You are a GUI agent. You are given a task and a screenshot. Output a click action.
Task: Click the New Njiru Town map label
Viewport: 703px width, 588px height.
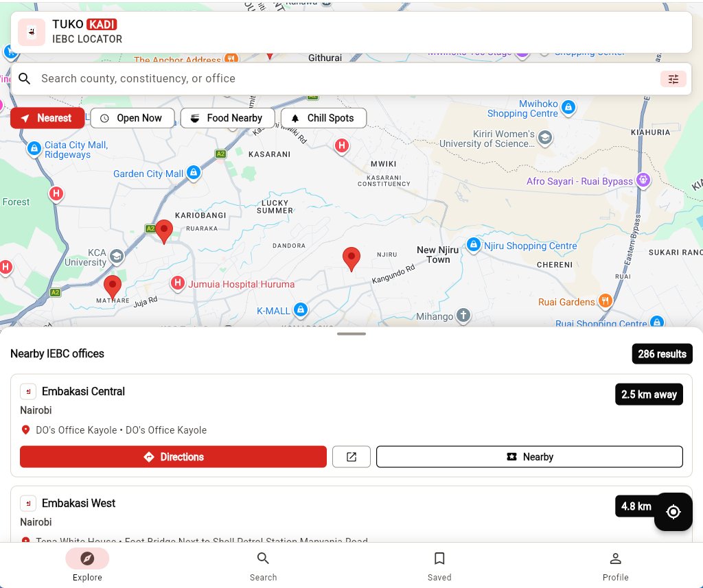(437, 255)
